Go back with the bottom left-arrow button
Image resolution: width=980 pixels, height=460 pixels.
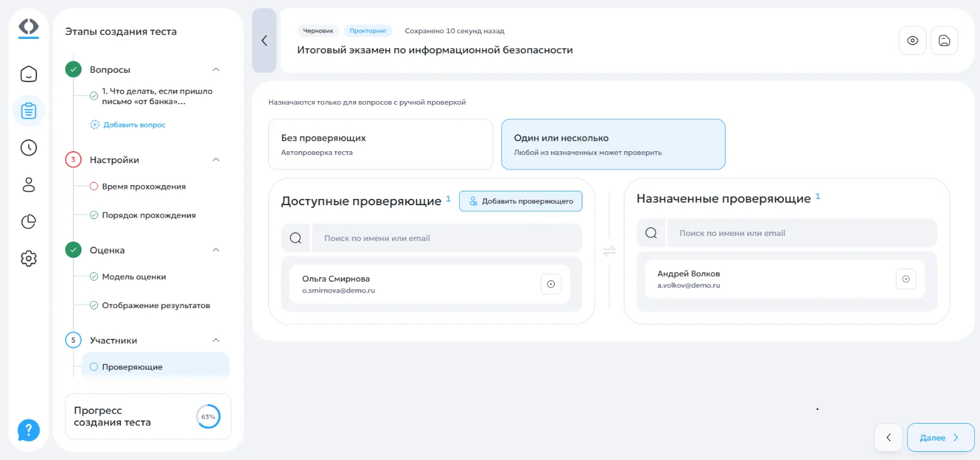889,437
